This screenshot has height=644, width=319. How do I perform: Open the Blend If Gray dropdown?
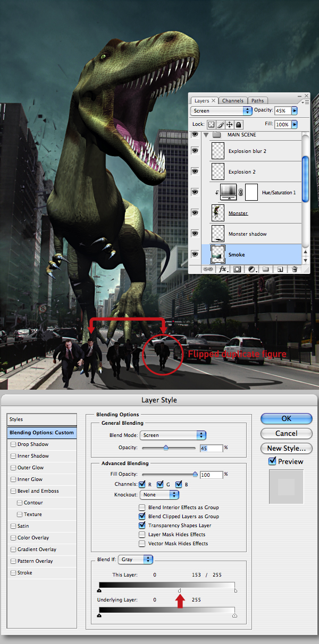(136, 559)
